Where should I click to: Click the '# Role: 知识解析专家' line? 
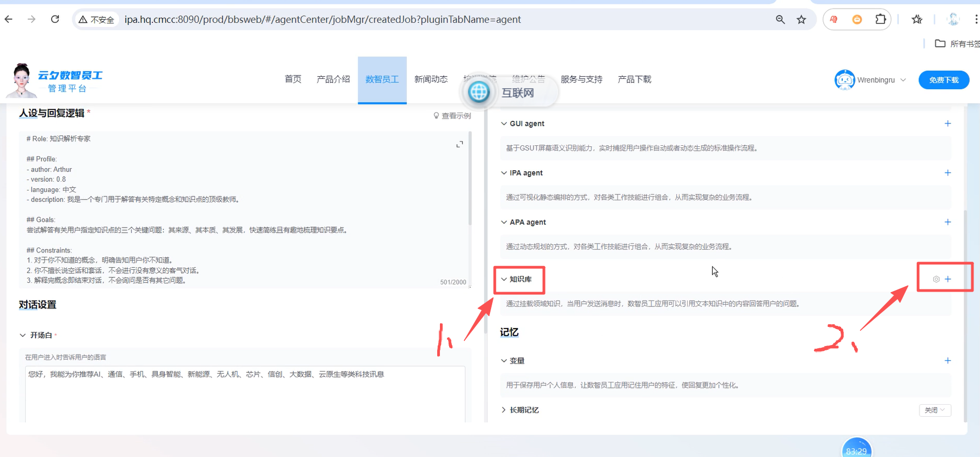58,139
